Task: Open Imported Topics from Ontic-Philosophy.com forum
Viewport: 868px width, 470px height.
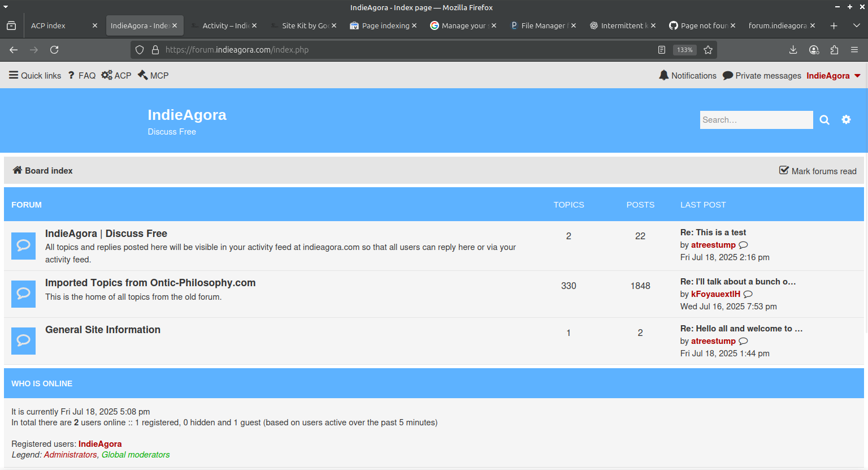Action: 150,283
